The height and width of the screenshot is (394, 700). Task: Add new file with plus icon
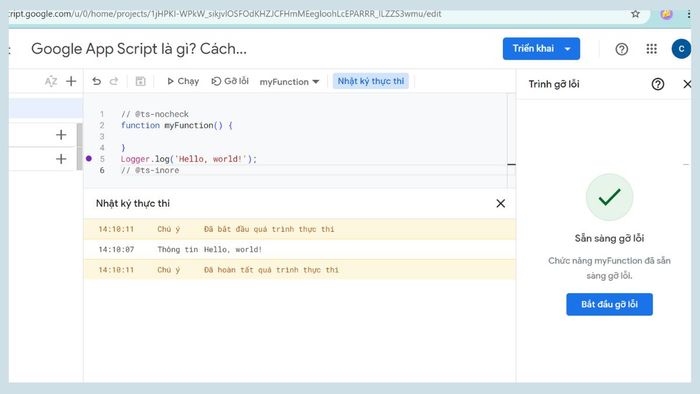[71, 81]
